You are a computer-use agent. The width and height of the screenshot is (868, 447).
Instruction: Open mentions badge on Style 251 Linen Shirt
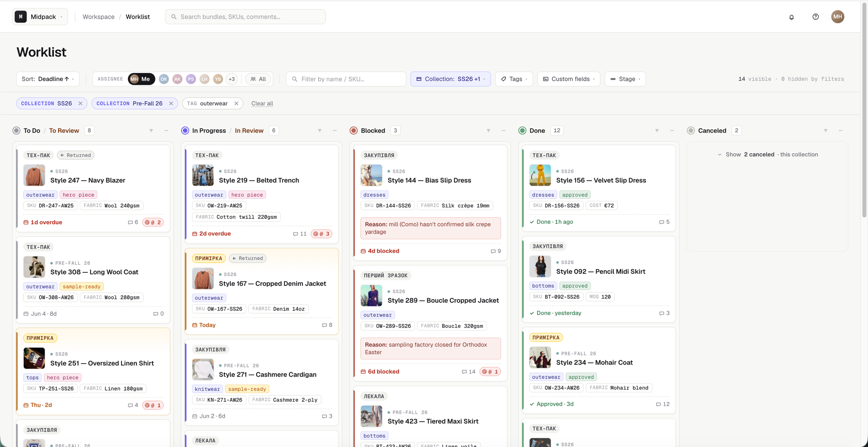coord(153,405)
